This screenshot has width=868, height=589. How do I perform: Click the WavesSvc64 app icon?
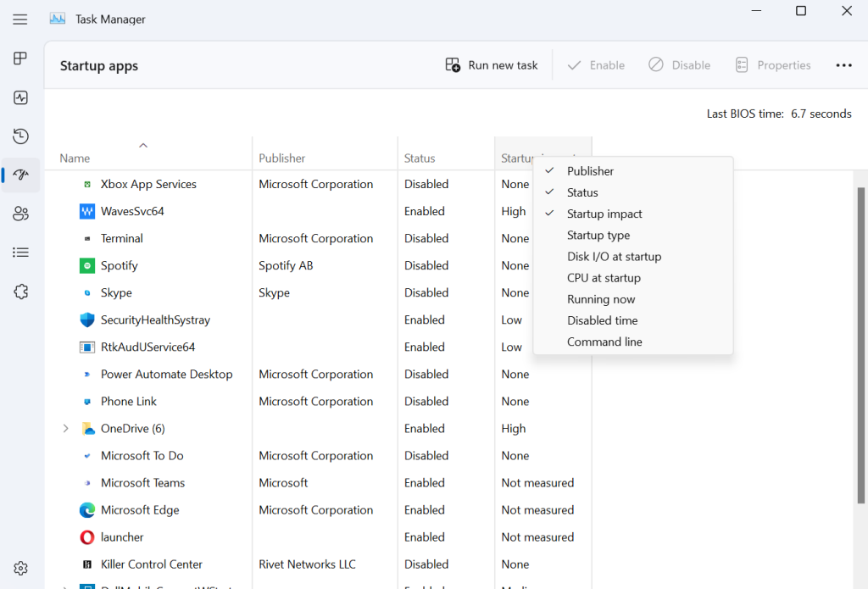87,212
